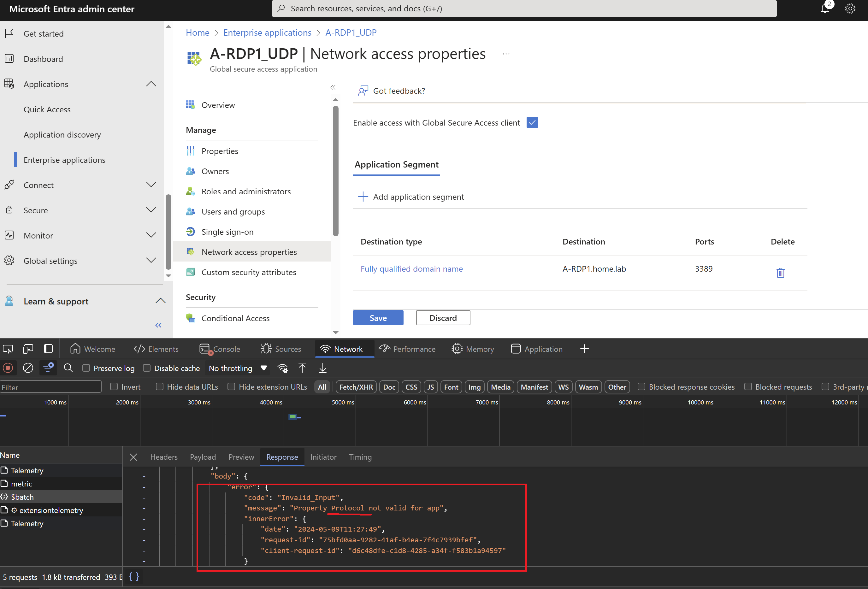Click the A-RDP1_UDP application icon
The height and width of the screenshot is (589, 868).
click(194, 59)
